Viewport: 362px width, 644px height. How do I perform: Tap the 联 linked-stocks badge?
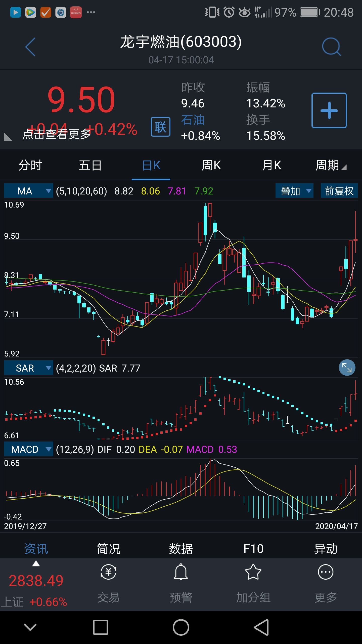click(x=161, y=127)
